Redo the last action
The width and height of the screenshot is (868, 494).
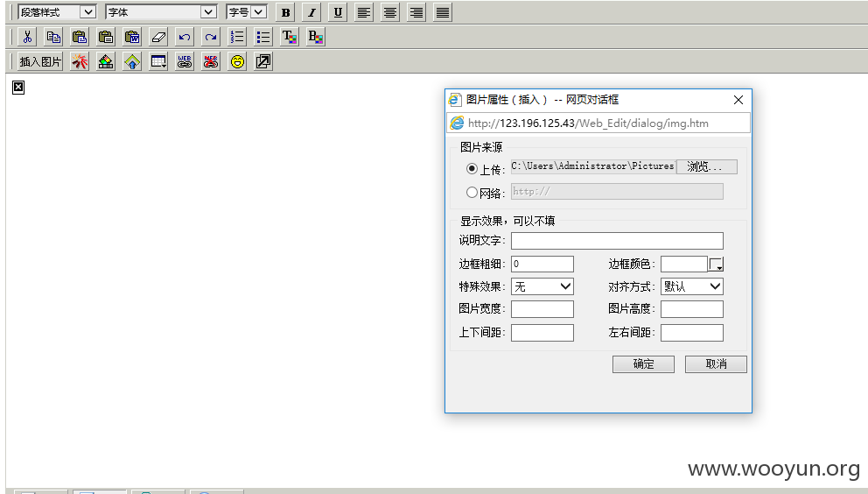tap(210, 37)
